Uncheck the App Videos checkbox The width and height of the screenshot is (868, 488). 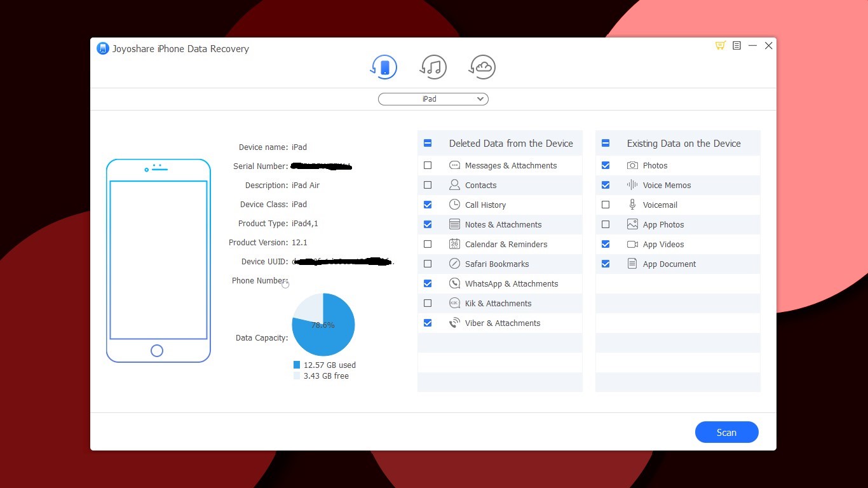tap(606, 244)
